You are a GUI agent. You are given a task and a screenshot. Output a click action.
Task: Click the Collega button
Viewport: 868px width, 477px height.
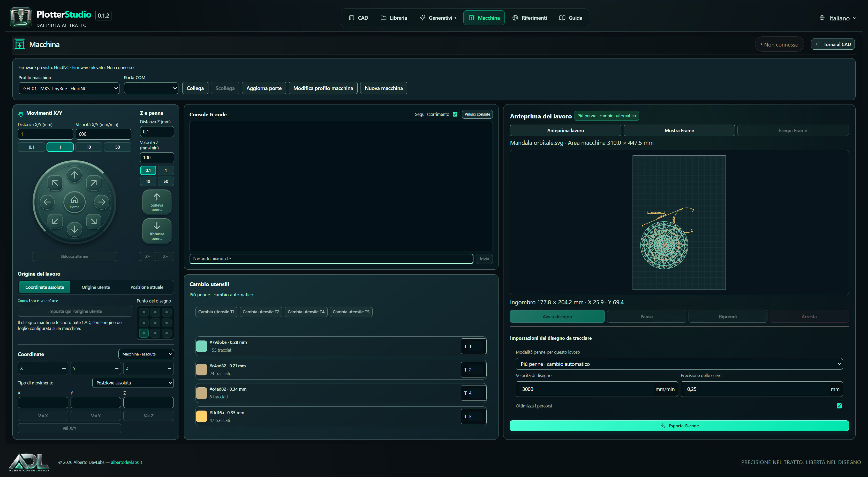click(195, 88)
